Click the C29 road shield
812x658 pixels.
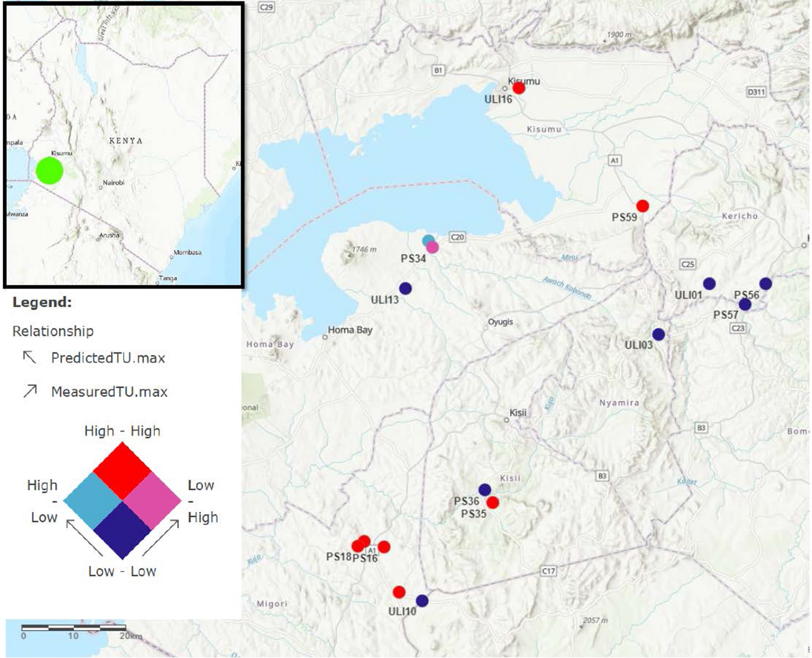point(266,7)
